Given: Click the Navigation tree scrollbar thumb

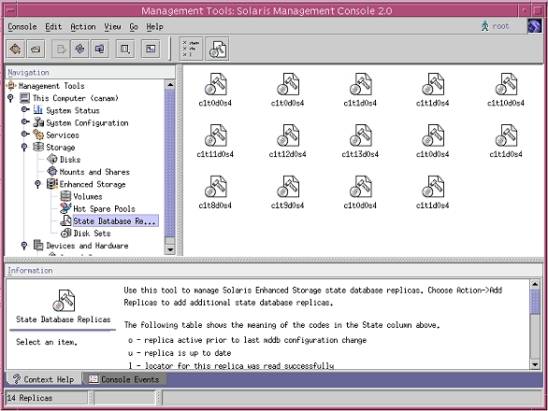Looking at the screenshot, I should pos(170,163).
